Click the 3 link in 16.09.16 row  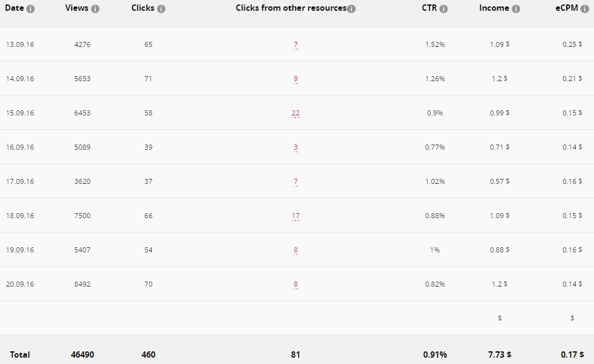tap(296, 148)
